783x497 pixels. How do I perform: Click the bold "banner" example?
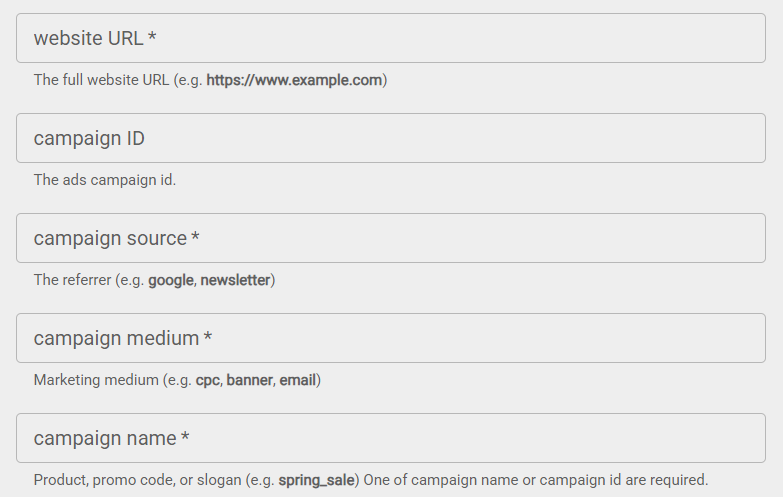tap(249, 380)
